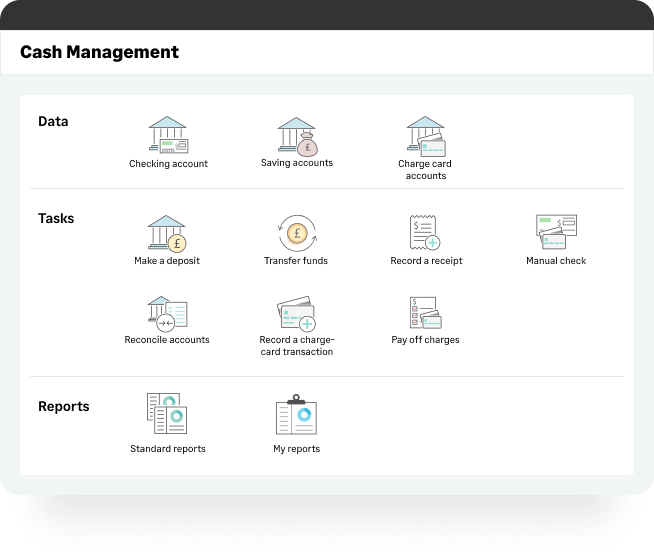Open the Checking account icon
The width and height of the screenshot is (654, 559).
pos(168,136)
